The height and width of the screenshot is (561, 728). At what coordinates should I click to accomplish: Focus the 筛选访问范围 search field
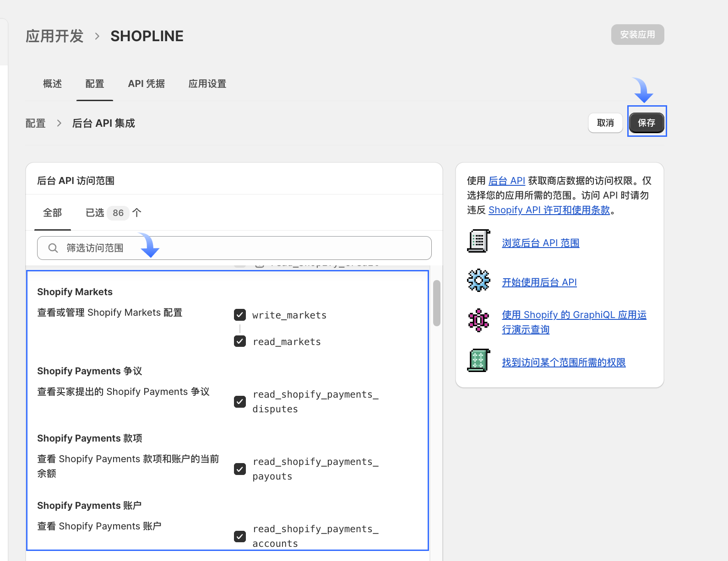(x=247, y=248)
